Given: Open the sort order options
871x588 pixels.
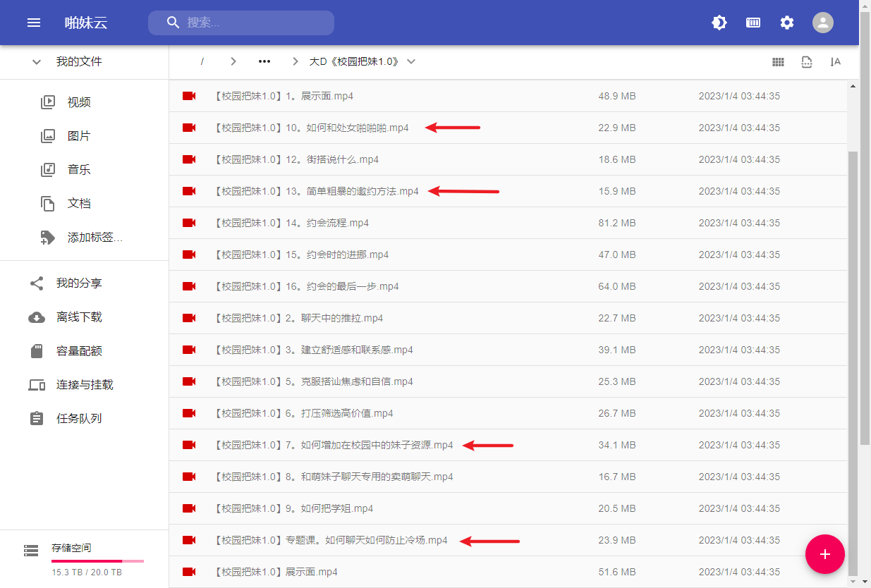Looking at the screenshot, I should [x=836, y=62].
